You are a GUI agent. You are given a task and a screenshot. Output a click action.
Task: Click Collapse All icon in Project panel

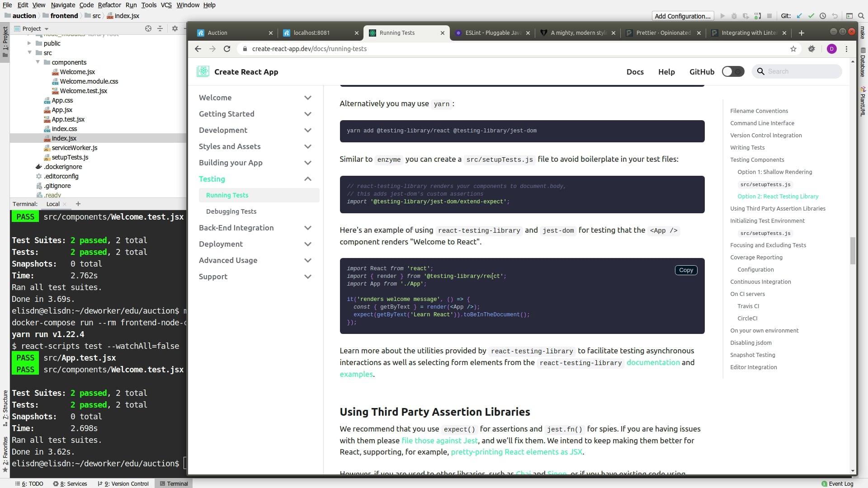[160, 28]
